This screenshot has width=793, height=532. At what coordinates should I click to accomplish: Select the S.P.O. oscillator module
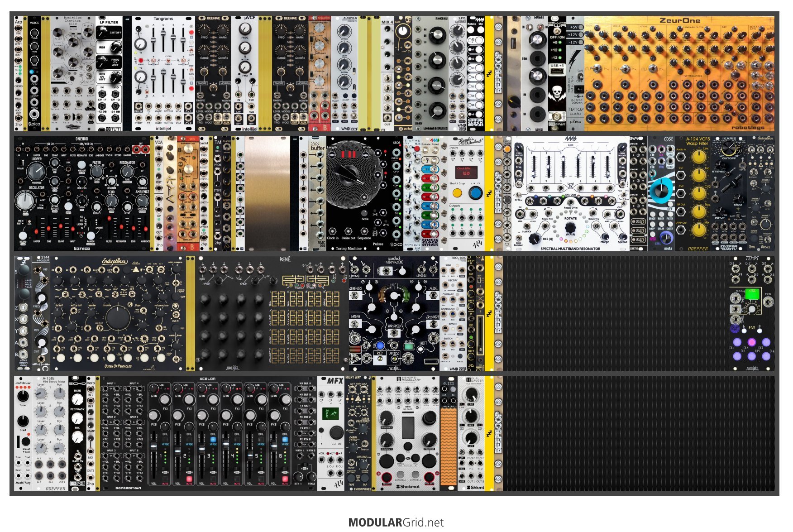pos(458,74)
